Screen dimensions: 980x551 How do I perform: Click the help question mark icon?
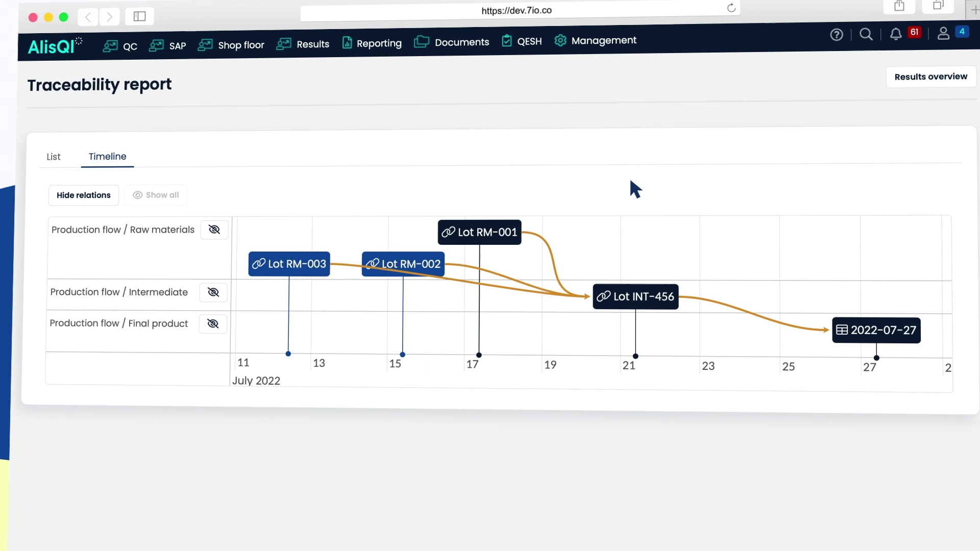837,35
